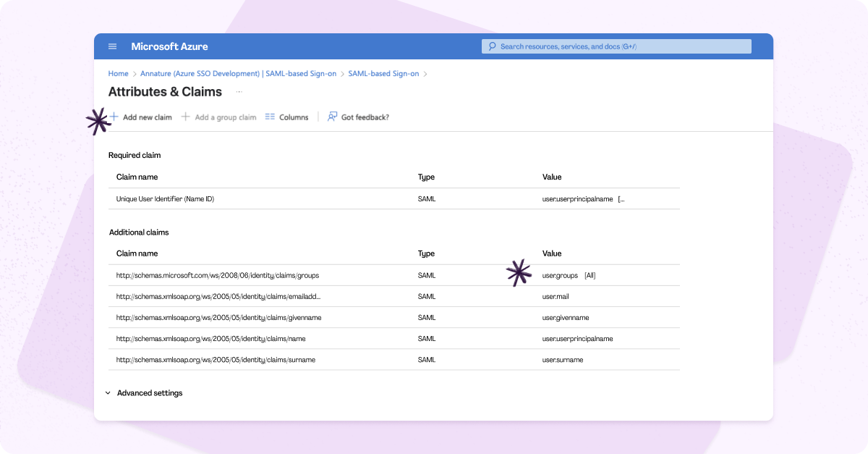The width and height of the screenshot is (868, 454).
Task: Click the Got feedback icon
Action: [x=332, y=117]
